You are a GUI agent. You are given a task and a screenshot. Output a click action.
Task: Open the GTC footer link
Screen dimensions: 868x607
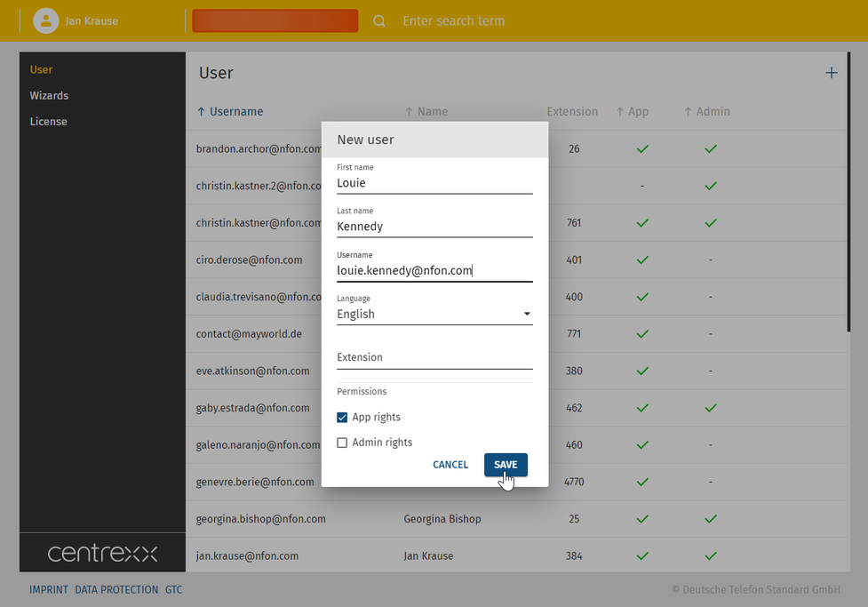point(174,590)
